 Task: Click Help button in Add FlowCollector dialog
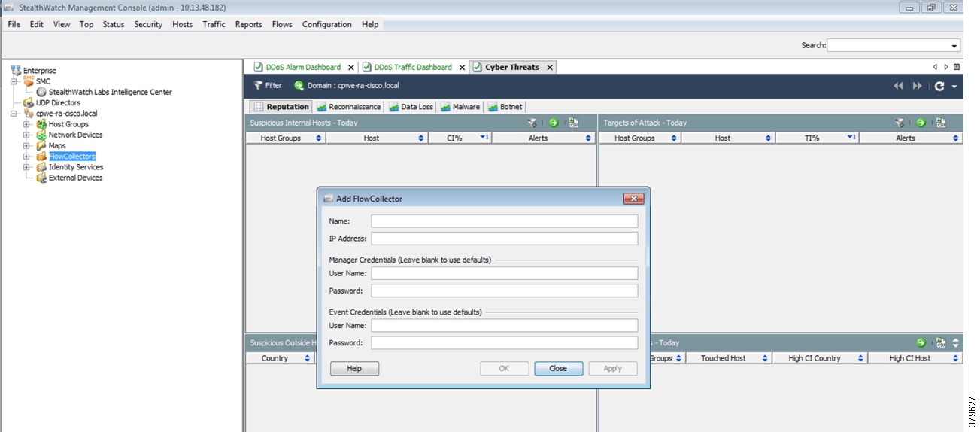point(354,369)
